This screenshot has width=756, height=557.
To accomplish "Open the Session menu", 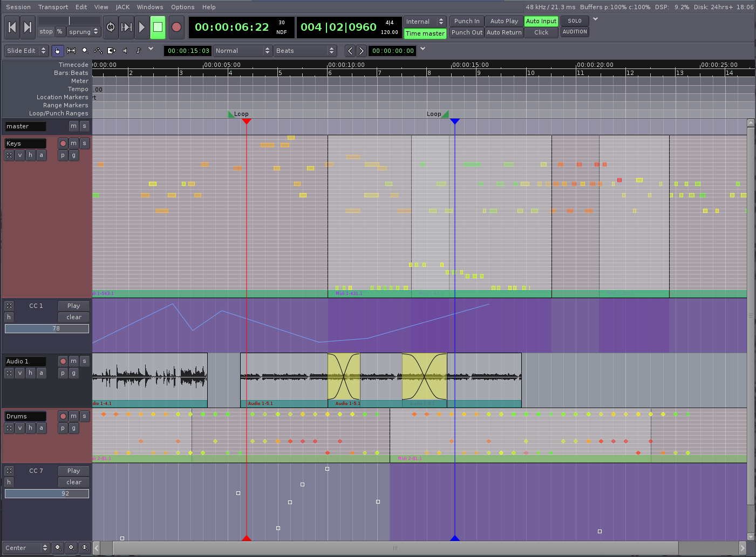I will tap(18, 7).
